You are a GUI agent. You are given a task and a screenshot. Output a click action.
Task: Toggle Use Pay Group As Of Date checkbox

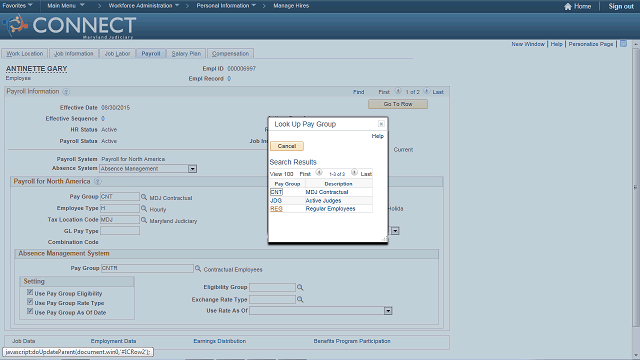30,311
